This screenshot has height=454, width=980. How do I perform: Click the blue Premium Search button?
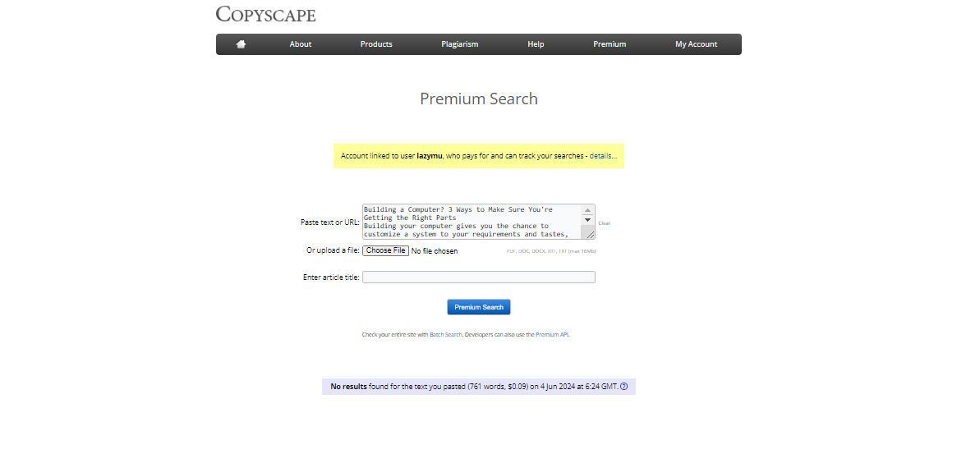(479, 307)
